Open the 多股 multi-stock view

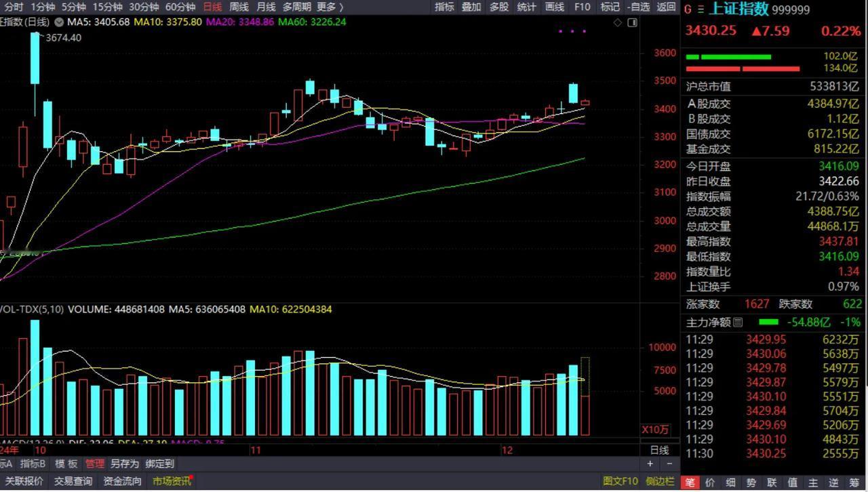pos(499,7)
